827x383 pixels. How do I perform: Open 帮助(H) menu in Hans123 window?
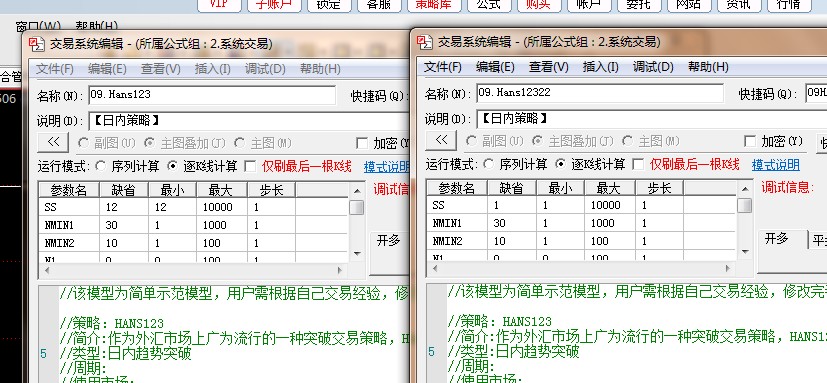point(320,69)
